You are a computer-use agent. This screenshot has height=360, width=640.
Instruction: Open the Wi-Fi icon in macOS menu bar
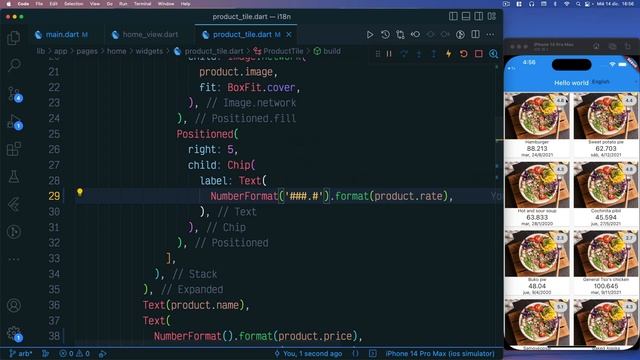[x=567, y=4]
